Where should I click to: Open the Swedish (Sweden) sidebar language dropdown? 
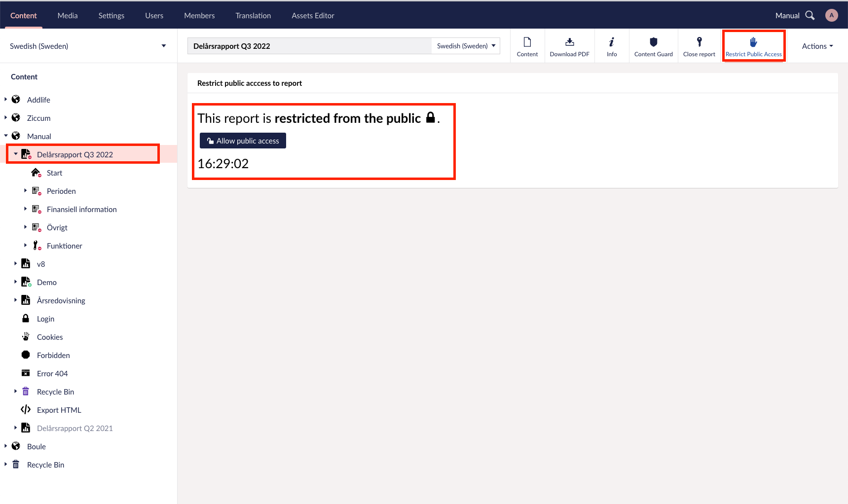pyautogui.click(x=88, y=46)
